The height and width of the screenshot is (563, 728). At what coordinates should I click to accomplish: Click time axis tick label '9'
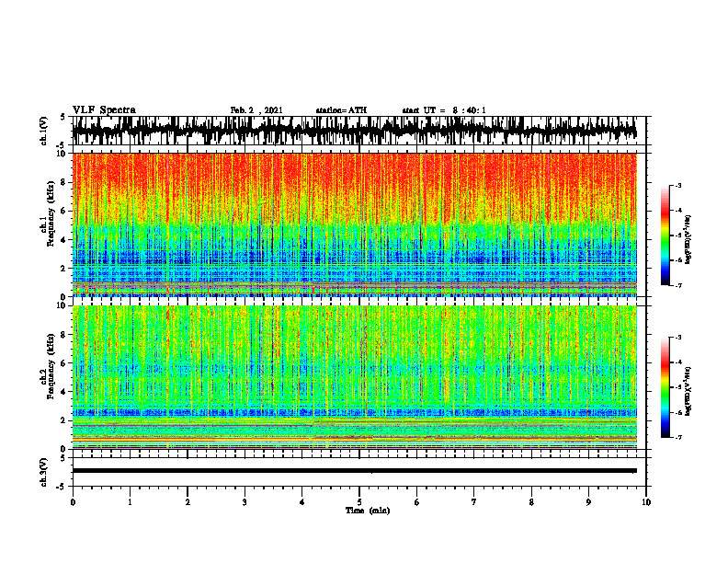pyautogui.click(x=588, y=502)
